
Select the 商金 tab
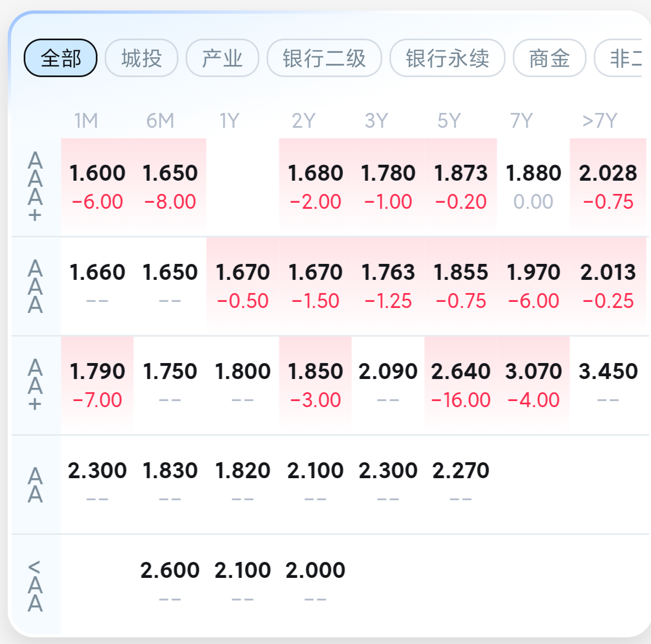click(550, 58)
